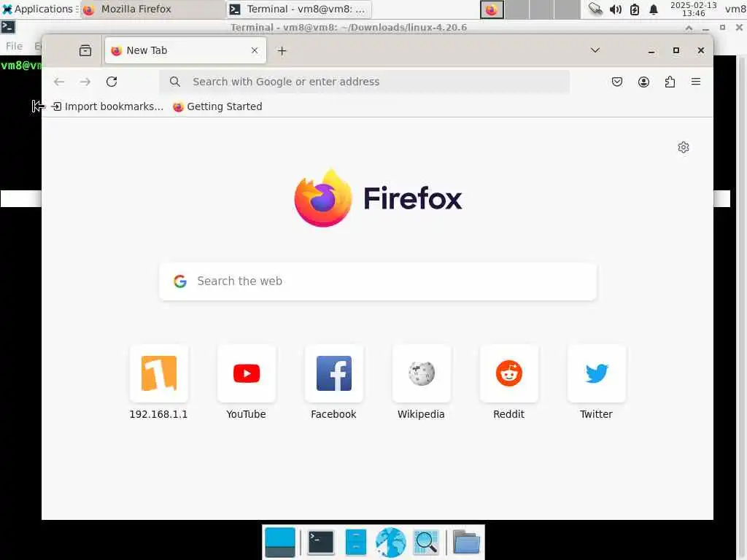The width and height of the screenshot is (747, 560).
Task: Open the Firefox View icon
Action: tap(85, 50)
